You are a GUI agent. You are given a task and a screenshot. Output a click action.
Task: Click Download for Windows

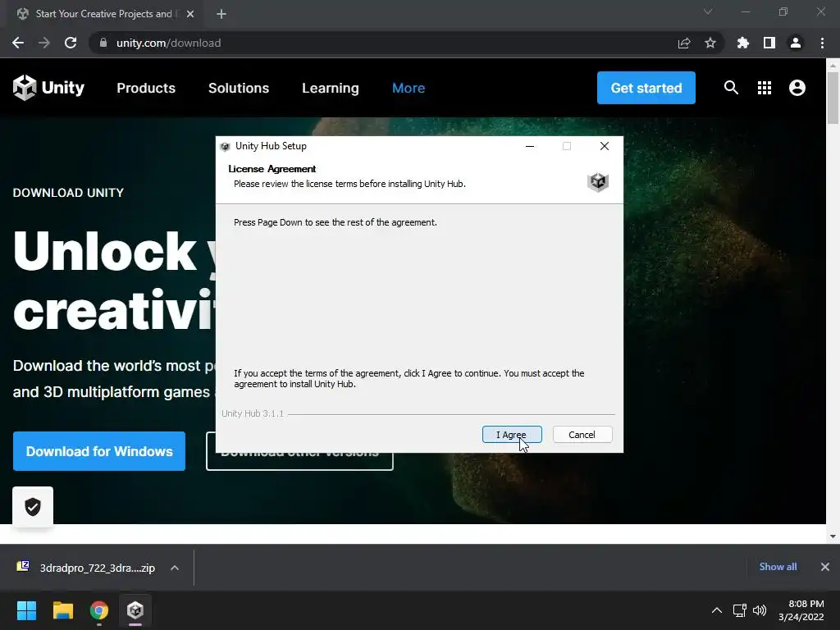[99, 451]
